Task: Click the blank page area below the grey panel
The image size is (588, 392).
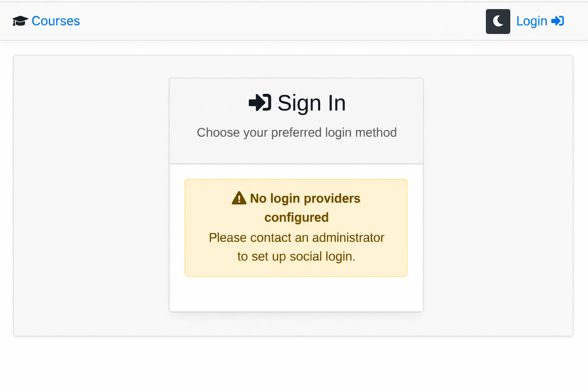Action: (x=294, y=364)
